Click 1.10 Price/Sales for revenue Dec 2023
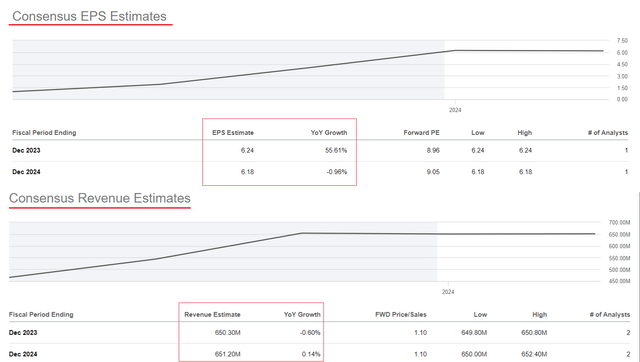 [420, 333]
